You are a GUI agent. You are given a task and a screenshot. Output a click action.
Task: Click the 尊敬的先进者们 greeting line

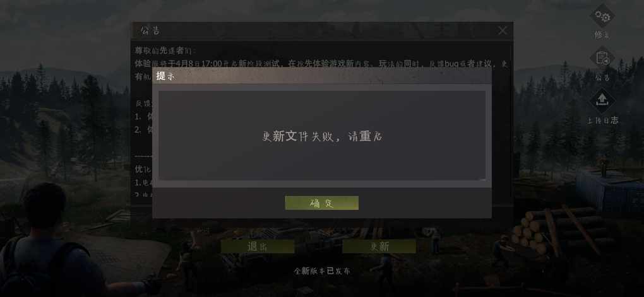pyautogui.click(x=165, y=51)
